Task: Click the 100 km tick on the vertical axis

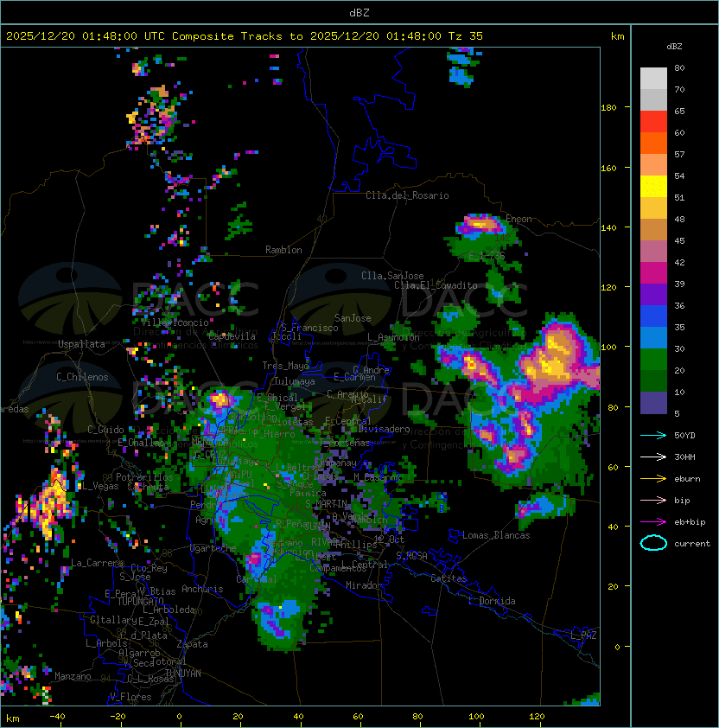Action: 608,348
